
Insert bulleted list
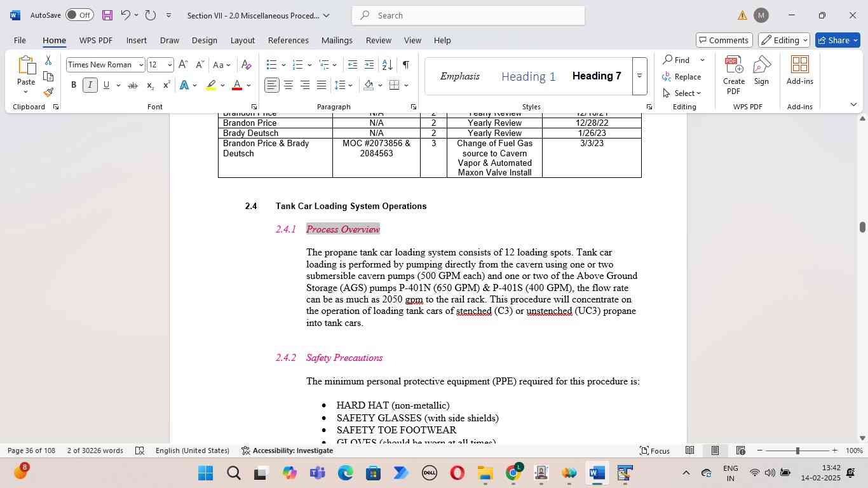click(271, 65)
